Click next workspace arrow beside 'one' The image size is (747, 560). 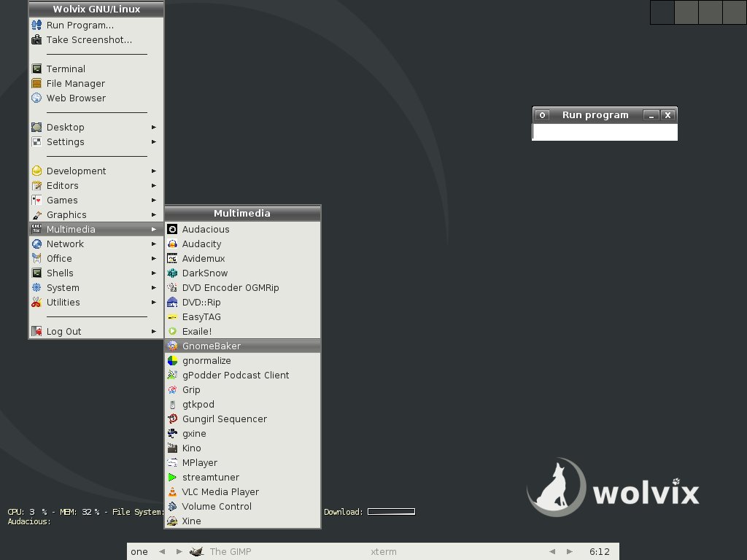click(x=179, y=551)
